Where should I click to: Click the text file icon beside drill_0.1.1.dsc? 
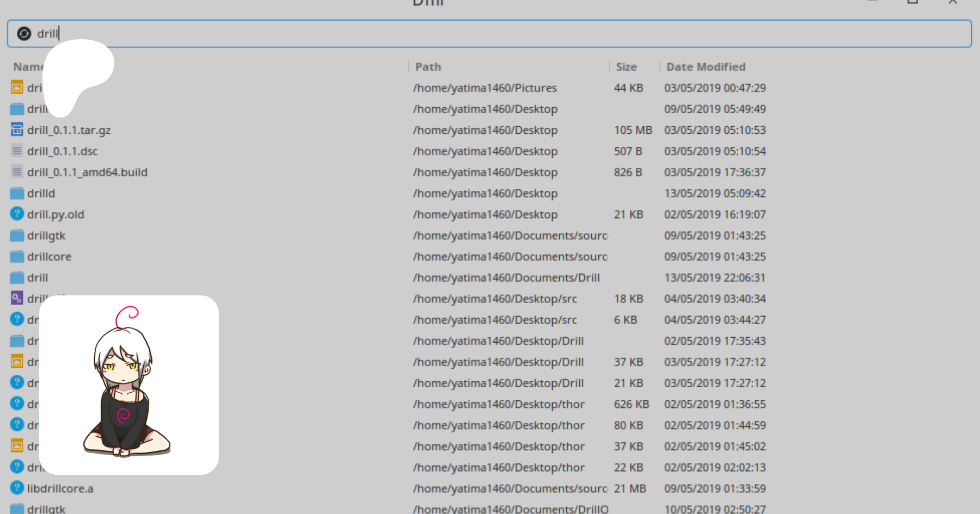17,151
